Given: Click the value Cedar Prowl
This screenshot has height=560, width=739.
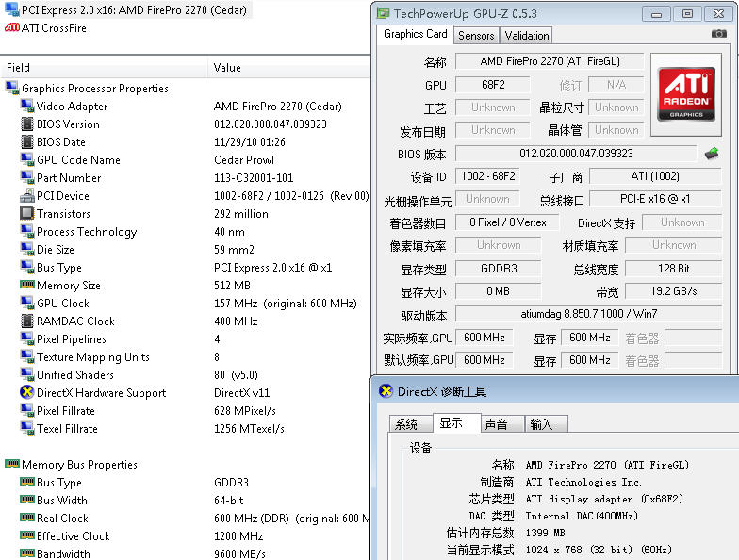Looking at the screenshot, I should (x=243, y=160).
